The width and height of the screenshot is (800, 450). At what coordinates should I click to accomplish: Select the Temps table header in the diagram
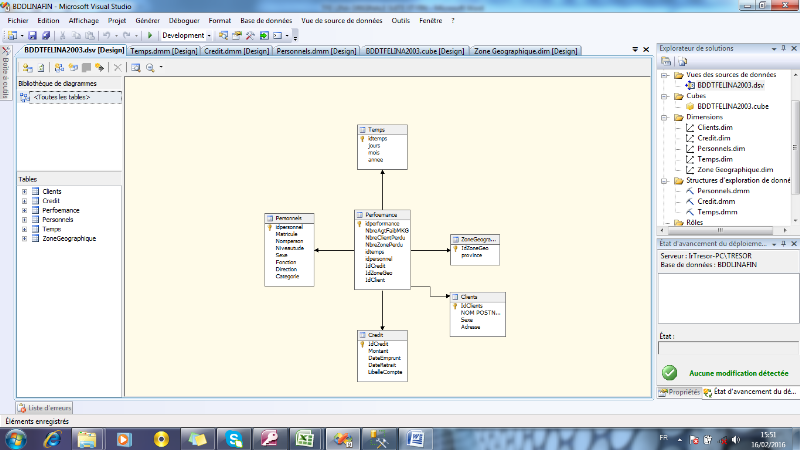point(382,130)
